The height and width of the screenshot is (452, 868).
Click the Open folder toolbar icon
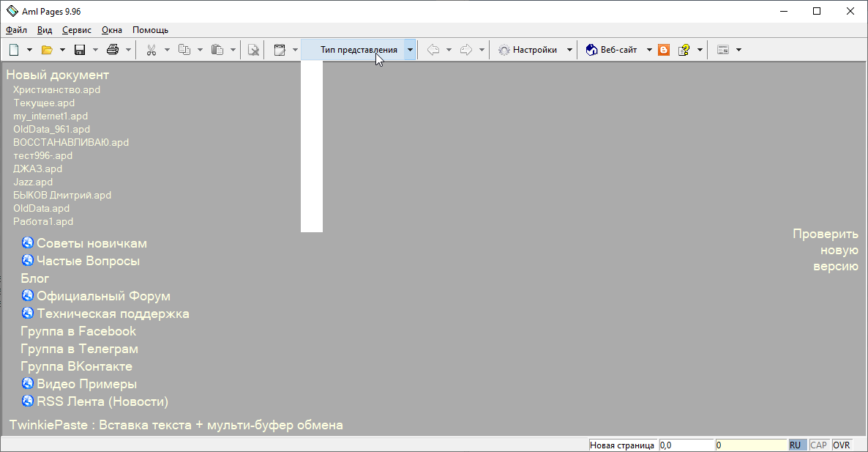[x=47, y=50]
